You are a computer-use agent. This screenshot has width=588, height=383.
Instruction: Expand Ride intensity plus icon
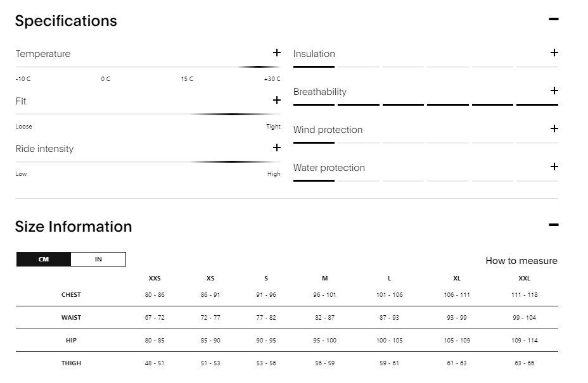coord(276,148)
